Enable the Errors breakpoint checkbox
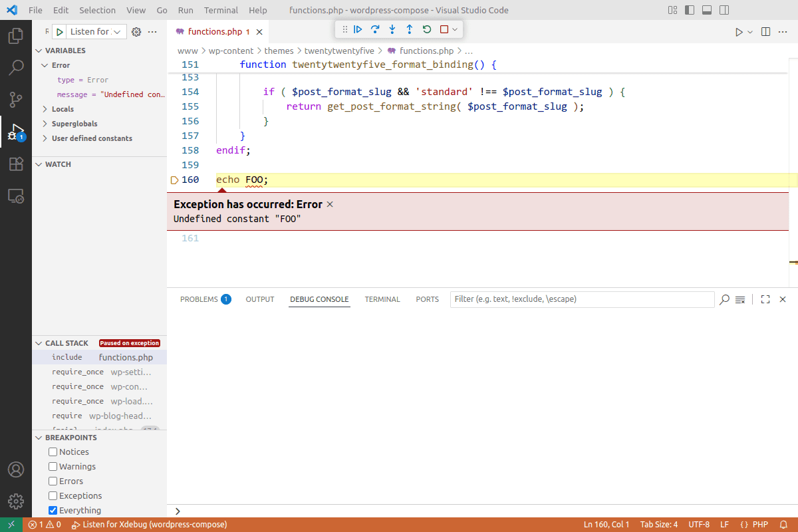 click(53, 481)
